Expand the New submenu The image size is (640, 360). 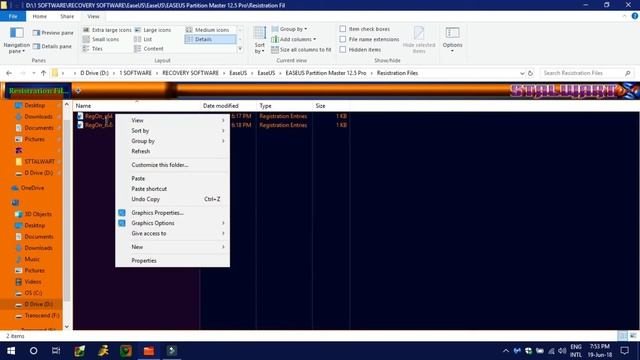coord(172,247)
